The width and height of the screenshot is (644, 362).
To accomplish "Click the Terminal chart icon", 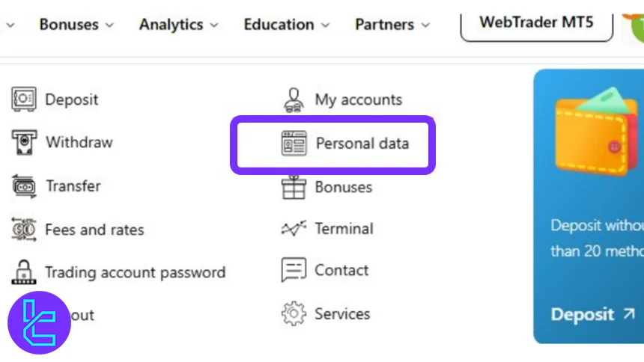I will [294, 229].
